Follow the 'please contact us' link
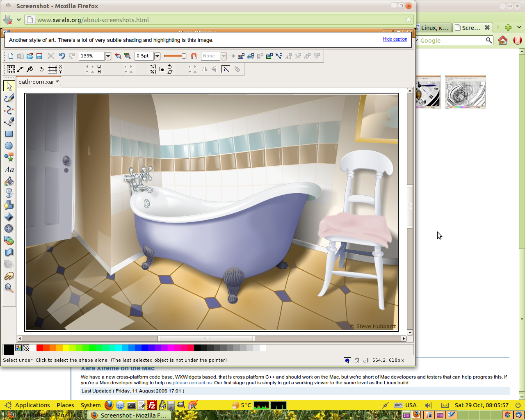The height and width of the screenshot is (420, 525). point(192,383)
